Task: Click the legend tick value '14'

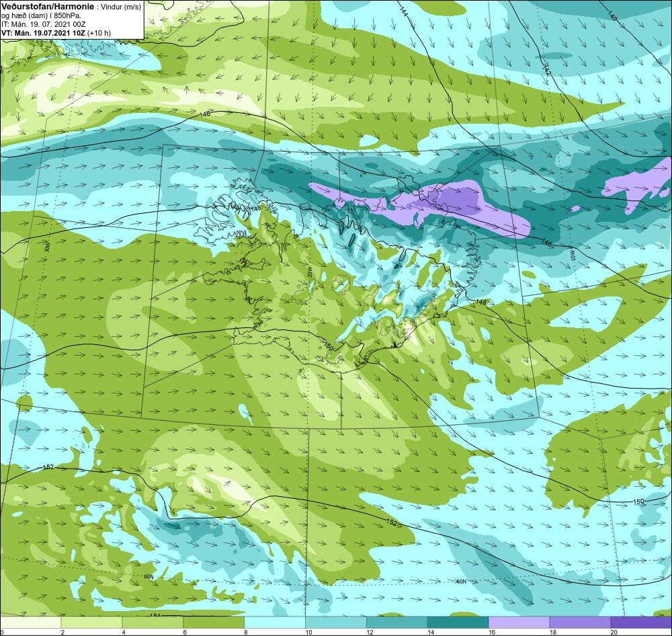Action: (x=430, y=632)
